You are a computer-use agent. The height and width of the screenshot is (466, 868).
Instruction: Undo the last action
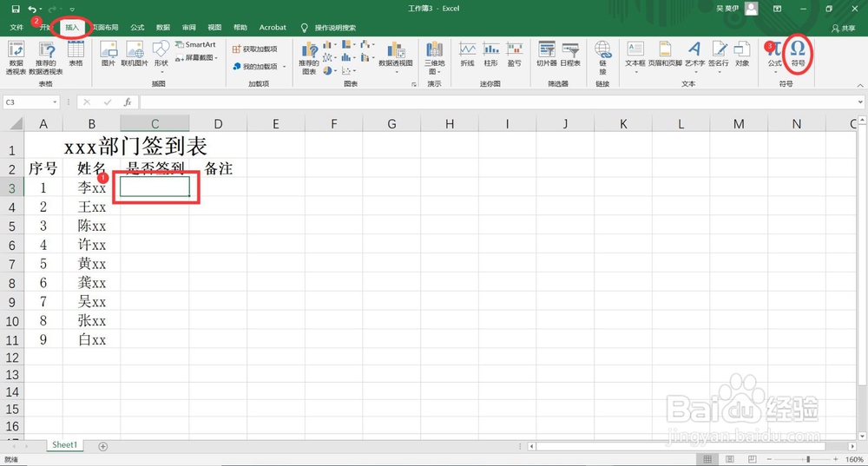32,9
